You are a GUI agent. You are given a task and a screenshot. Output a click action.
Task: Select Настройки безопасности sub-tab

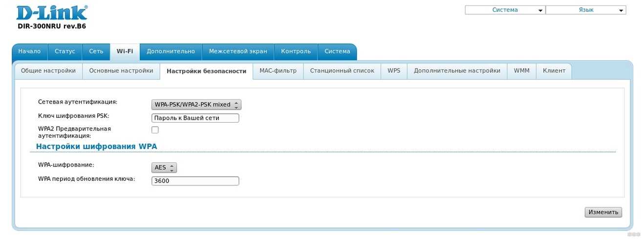(206, 71)
